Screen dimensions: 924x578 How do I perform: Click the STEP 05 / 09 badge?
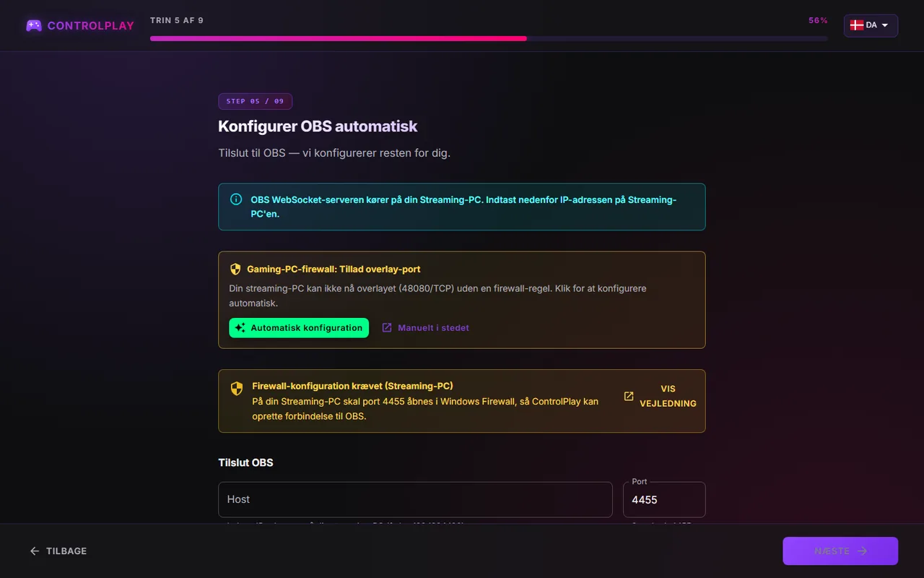click(x=255, y=101)
